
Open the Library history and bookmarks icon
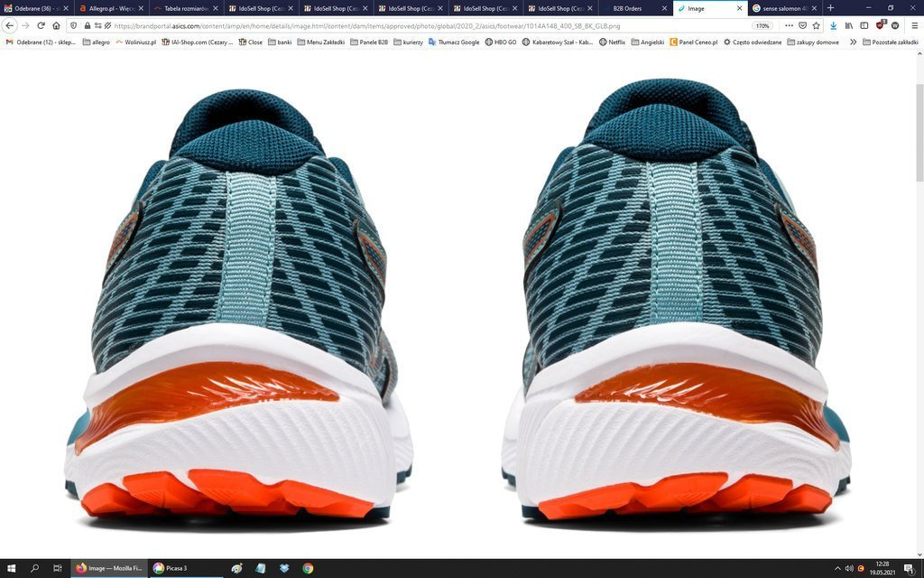(849, 25)
